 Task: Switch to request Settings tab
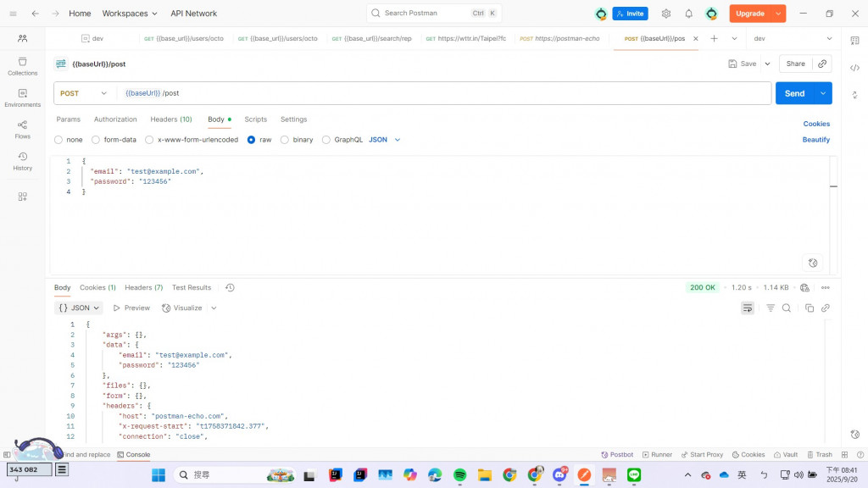(293, 119)
